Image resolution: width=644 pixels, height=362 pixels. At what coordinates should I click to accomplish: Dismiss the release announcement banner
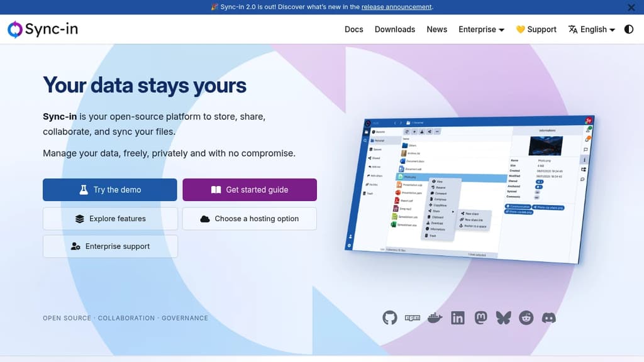pos(631,7)
